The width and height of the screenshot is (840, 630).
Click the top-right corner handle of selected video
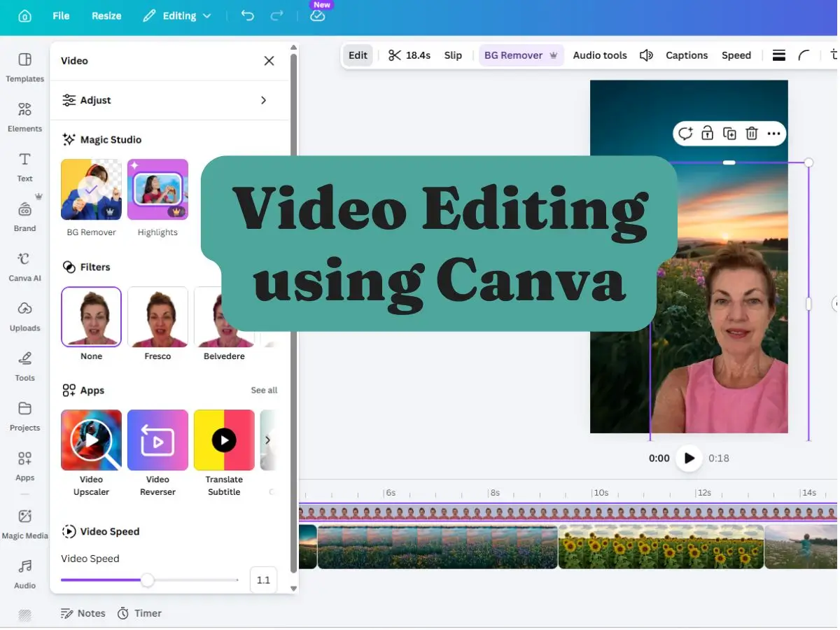[808, 162]
